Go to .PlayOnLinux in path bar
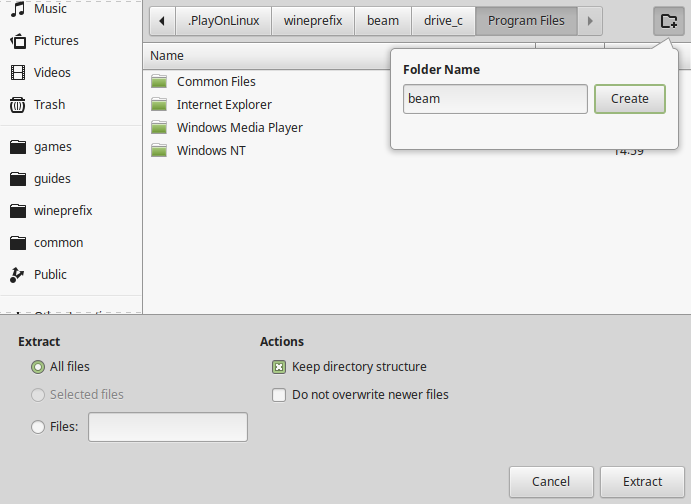 click(x=223, y=21)
